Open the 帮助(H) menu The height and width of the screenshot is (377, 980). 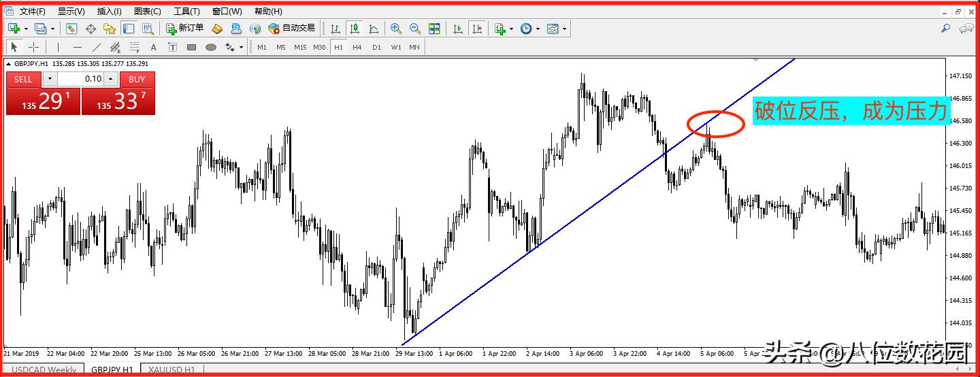(268, 11)
